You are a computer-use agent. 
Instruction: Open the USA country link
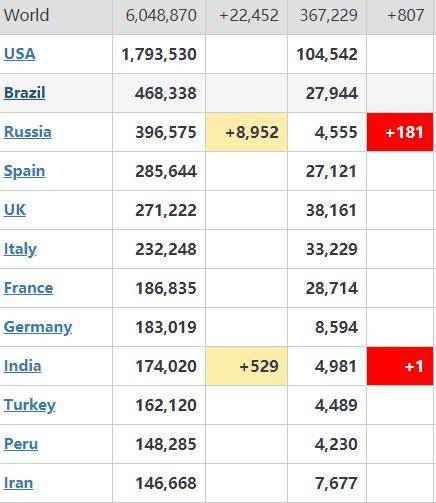19,54
